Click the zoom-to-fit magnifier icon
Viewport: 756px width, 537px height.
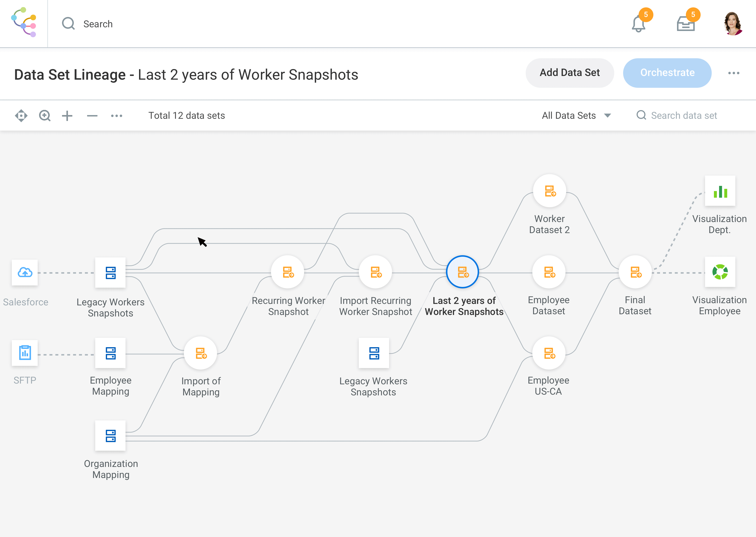tap(45, 116)
